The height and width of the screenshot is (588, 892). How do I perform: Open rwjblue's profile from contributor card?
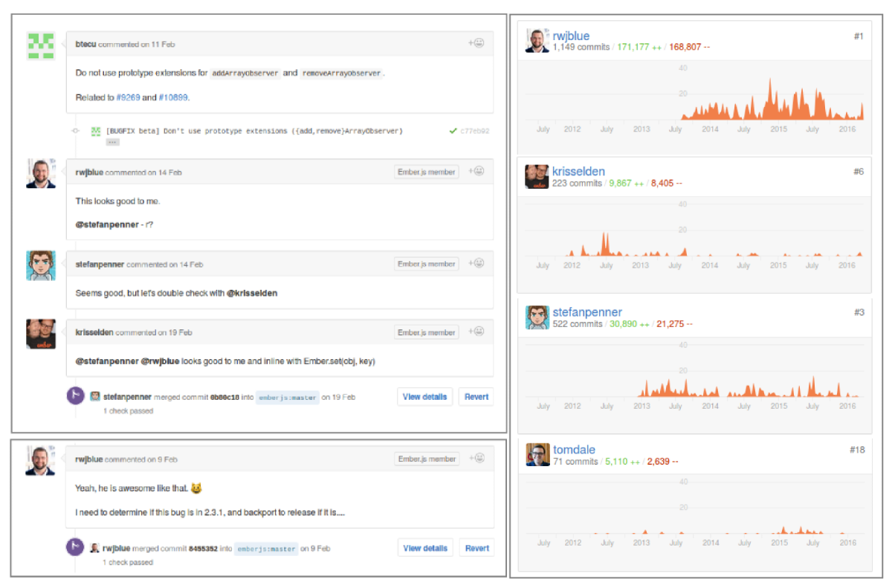(571, 36)
